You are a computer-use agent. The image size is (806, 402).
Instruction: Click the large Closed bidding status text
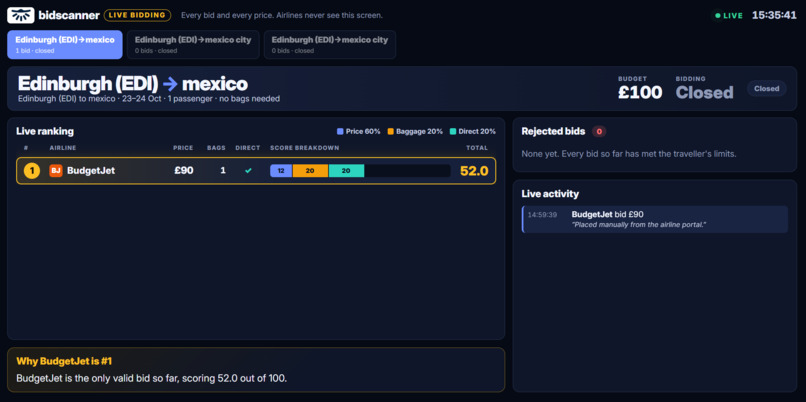coord(704,93)
